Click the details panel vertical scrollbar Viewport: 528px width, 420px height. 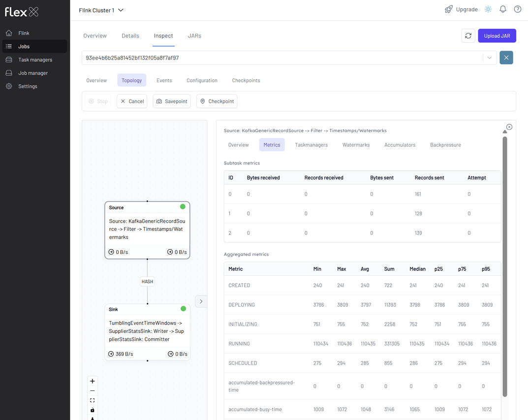pos(505,266)
